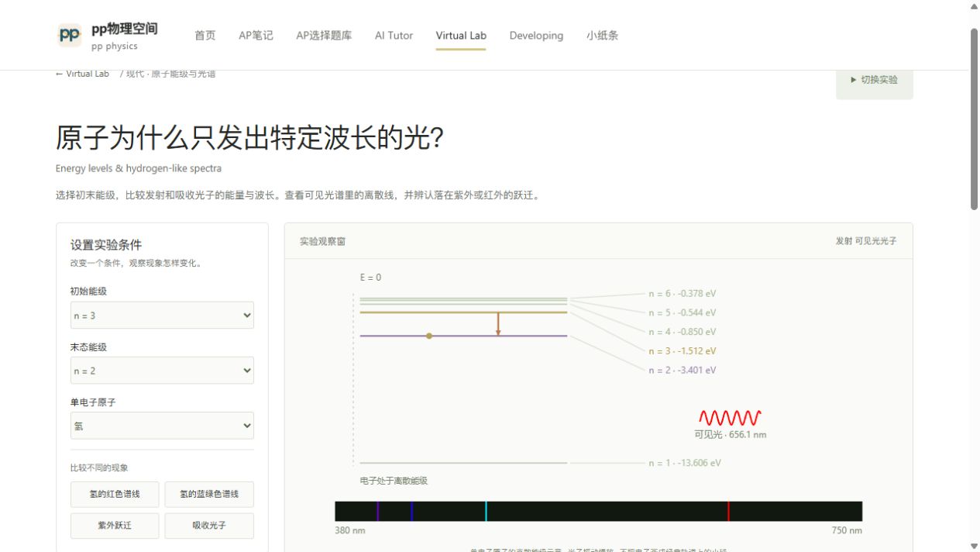Viewport: 980px width, 552px height.
Task: Go to AP笔记 page
Action: tap(256, 36)
